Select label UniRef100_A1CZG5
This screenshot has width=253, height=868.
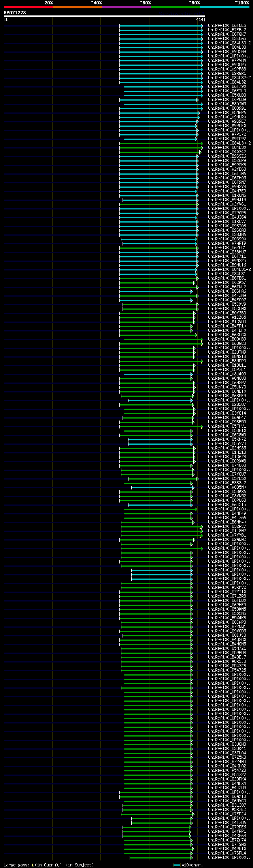[227, 317]
